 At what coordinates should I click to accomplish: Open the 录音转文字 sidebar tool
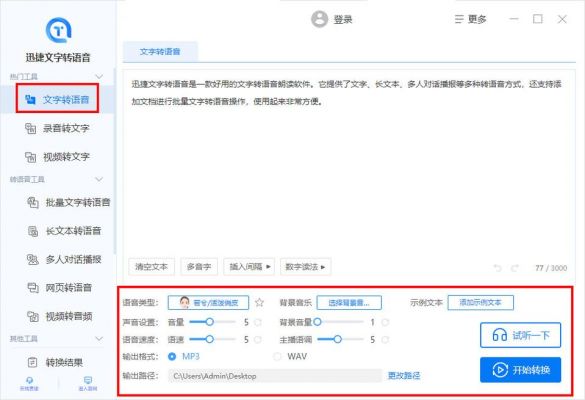click(57, 128)
